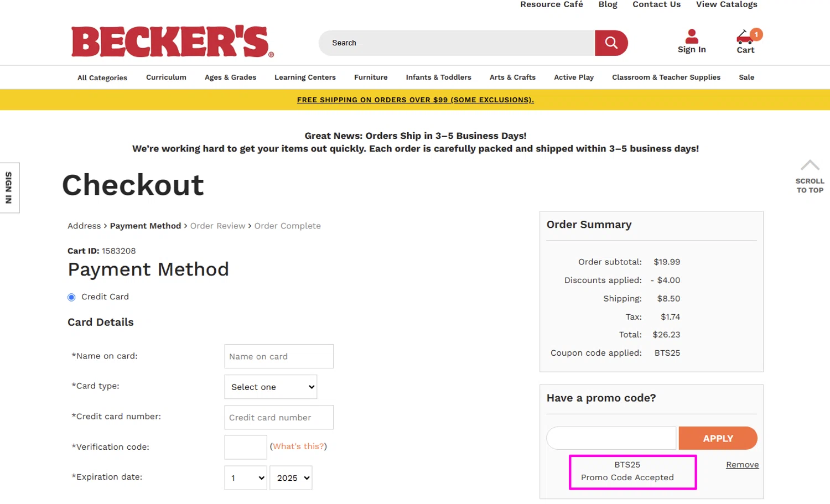Open All Categories menu
The image size is (830, 504).
click(x=102, y=77)
